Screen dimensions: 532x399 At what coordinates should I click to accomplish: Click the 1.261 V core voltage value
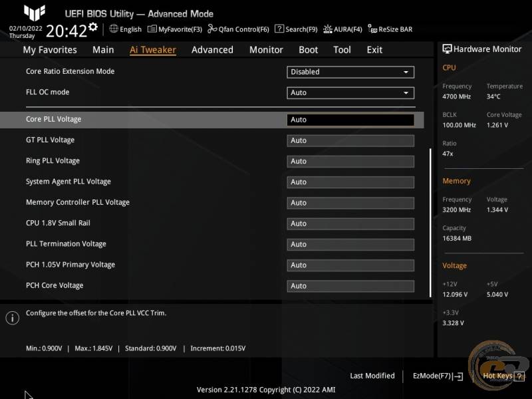497,125
